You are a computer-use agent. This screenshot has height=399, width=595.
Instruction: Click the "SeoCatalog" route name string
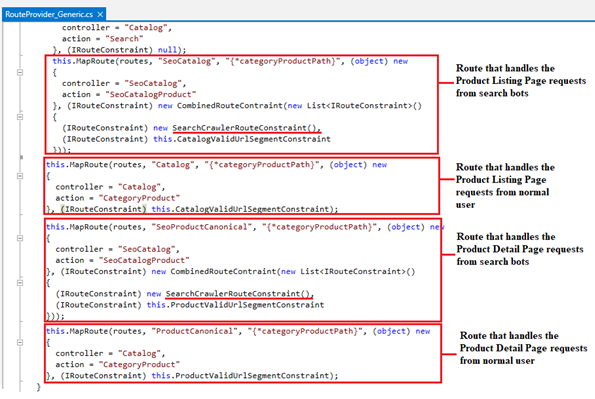click(187, 61)
